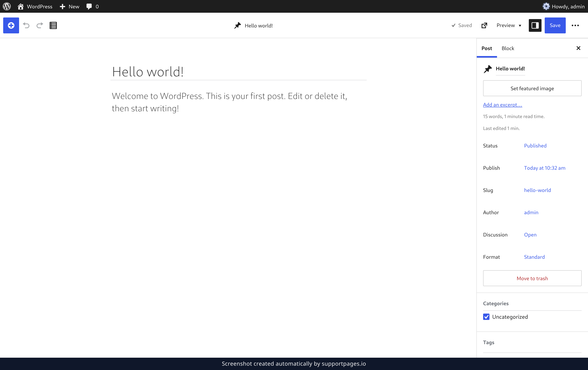The height and width of the screenshot is (370, 588).
Task: Edit publish date Today at 10:32 am
Action: (x=544, y=168)
